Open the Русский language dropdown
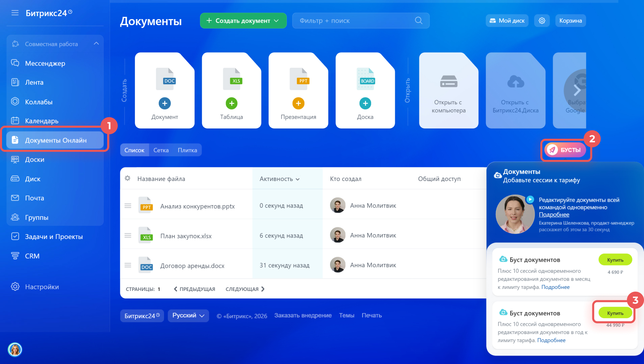The width and height of the screenshot is (644, 364). tap(188, 316)
